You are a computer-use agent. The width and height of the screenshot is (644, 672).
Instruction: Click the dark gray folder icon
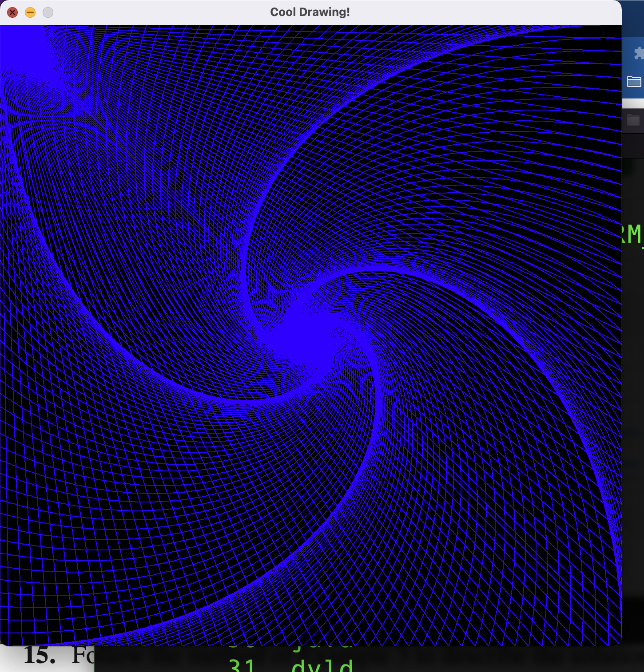633,120
